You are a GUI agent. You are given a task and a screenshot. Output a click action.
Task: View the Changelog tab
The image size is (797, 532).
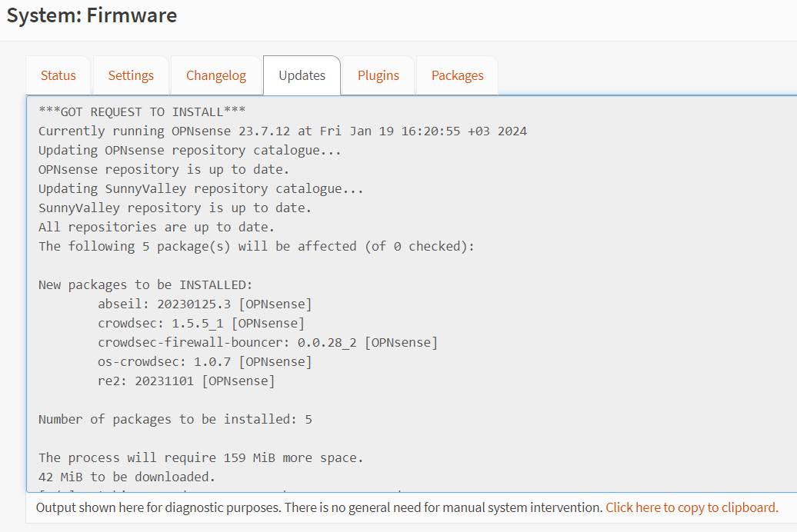coord(215,75)
